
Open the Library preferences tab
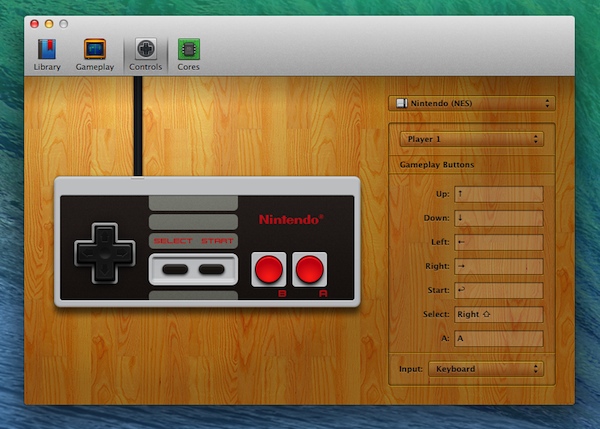[47, 55]
